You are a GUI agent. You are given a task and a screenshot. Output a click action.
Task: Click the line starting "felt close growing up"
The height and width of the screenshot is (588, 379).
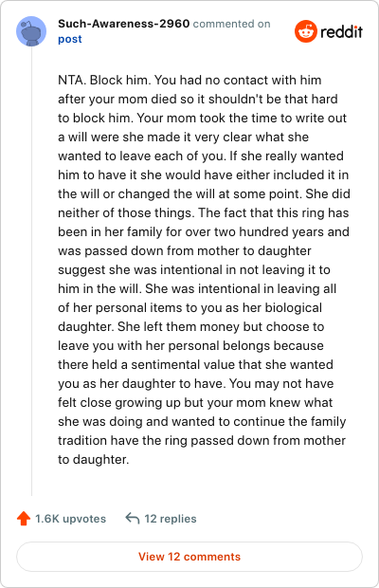click(195, 402)
